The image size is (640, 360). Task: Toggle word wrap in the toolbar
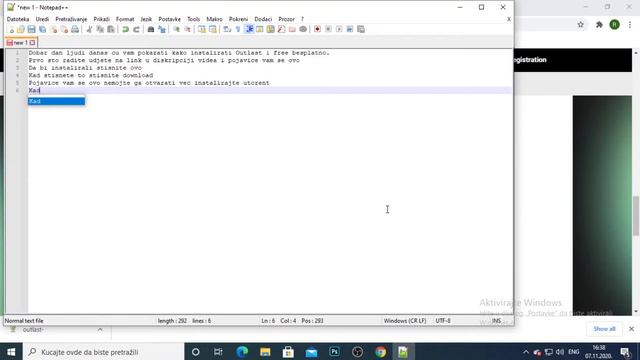(x=227, y=29)
